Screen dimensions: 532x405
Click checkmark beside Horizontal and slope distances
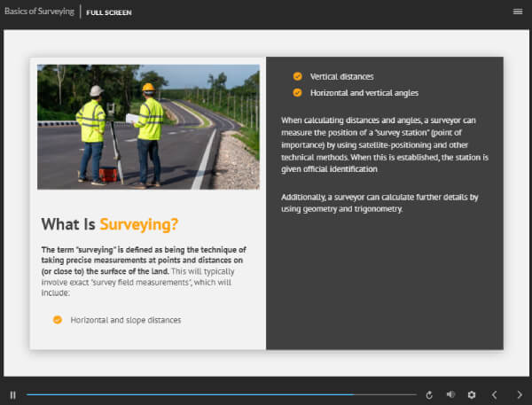click(58, 319)
